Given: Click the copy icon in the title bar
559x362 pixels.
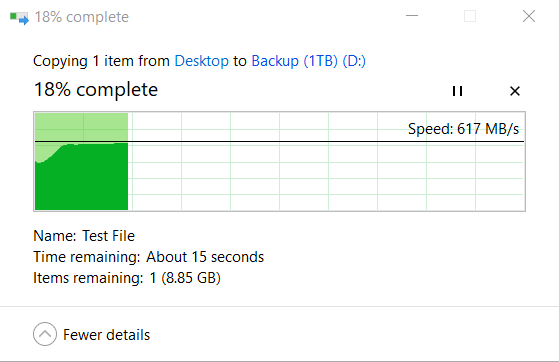Looking at the screenshot, I should point(19,17).
